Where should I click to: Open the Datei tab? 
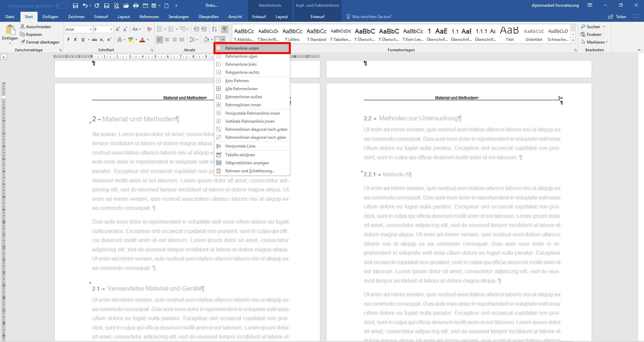10,17
